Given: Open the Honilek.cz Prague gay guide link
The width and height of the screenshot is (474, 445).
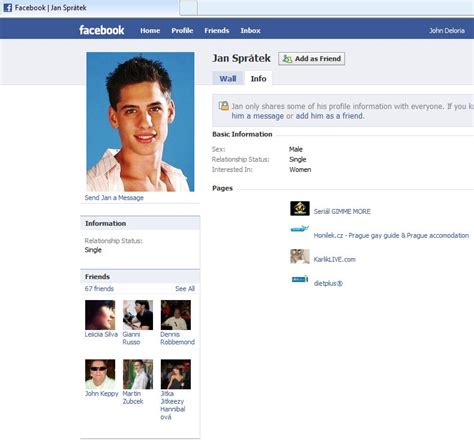Looking at the screenshot, I should (391, 236).
